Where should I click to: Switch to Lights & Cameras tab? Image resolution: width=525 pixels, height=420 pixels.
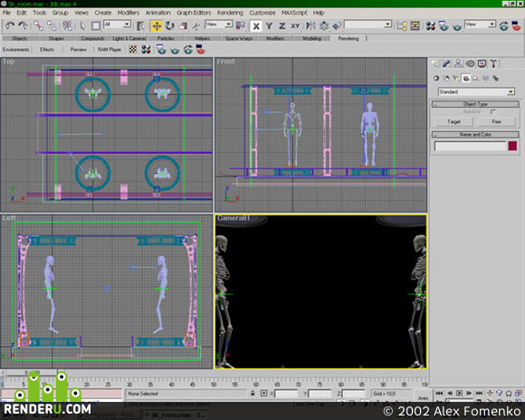[129, 39]
